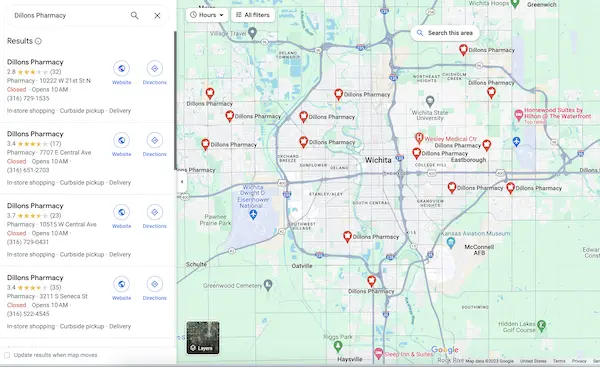The width and height of the screenshot is (600, 367).
Task: Click the search magnifier icon
Action: [134, 15]
